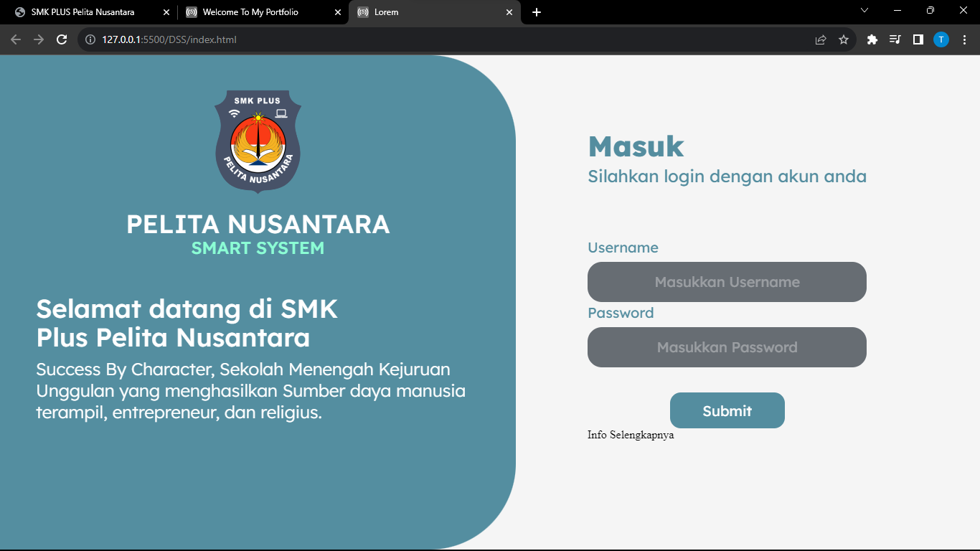Open a new tab with plus button
The image size is (980, 551).
(537, 12)
